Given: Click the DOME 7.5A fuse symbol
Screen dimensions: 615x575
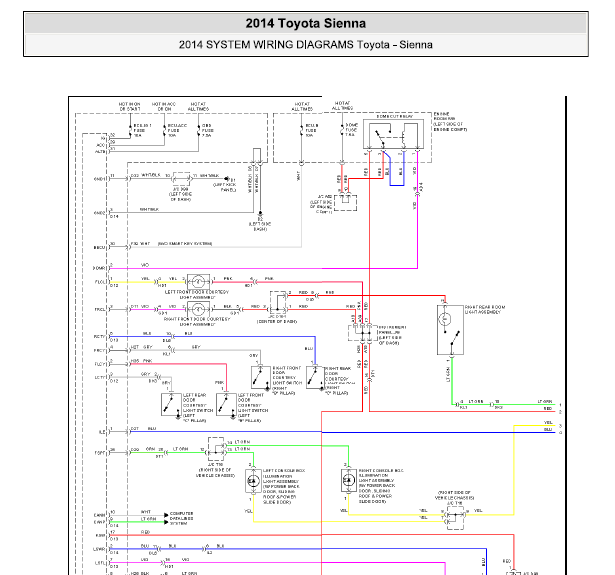Looking at the screenshot, I should click(342, 129).
